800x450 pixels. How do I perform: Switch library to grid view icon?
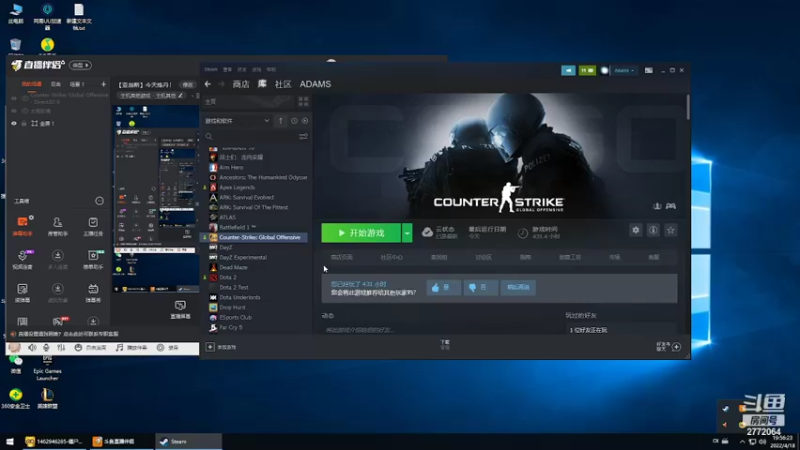click(303, 102)
